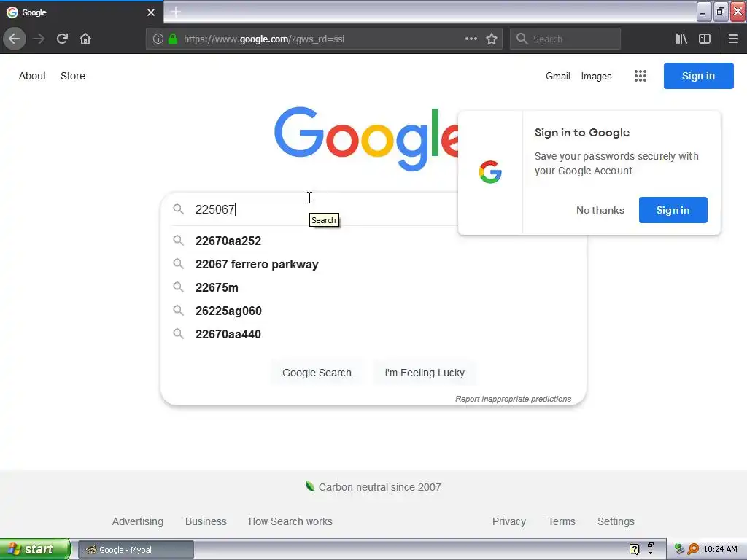This screenshot has width=747, height=560.
Task: Click the magnifier icon in Google search box
Action: pos(178,209)
